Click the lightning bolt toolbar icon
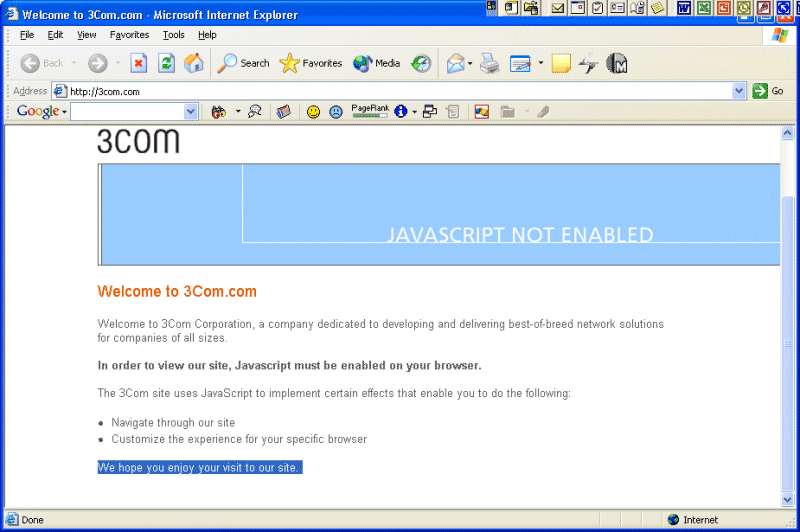Screen dimensions: 800x532 588,63
